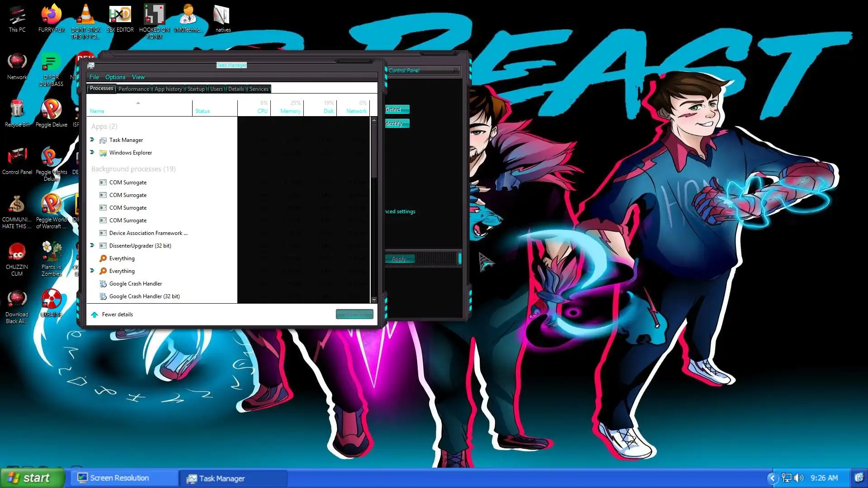Expand the Task Manager process entry
The width and height of the screenshot is (868, 488).
(92, 140)
